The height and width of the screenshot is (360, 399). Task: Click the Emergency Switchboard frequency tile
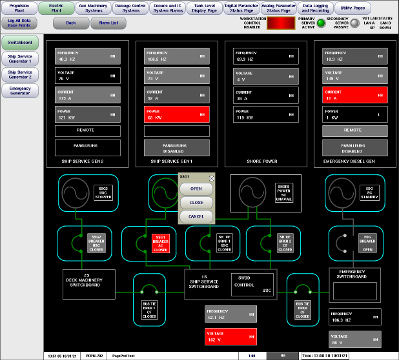[355, 317]
